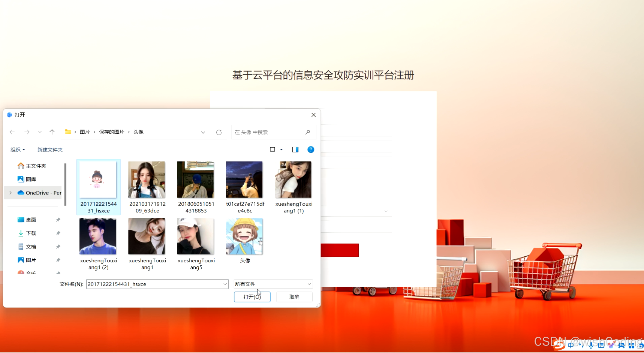This screenshot has height=353, width=644.
Task: Expand the 组织 menu
Action: (x=17, y=149)
